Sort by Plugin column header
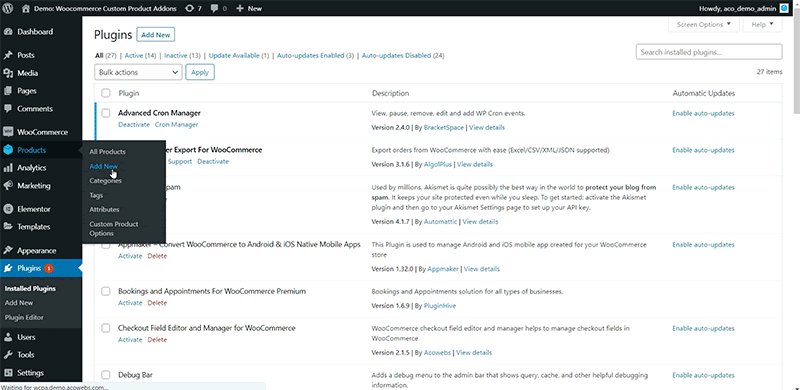This screenshot has width=800, height=390. pyautogui.click(x=129, y=93)
